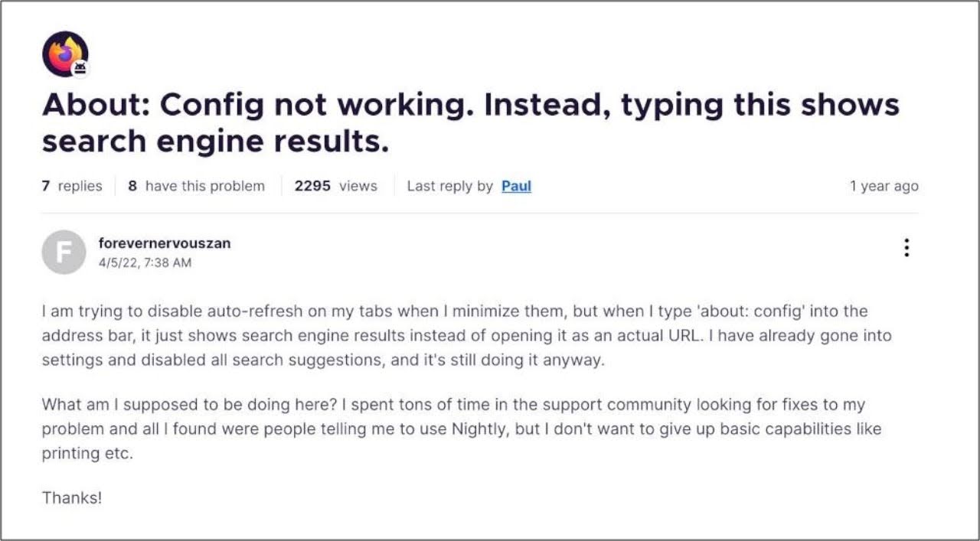Click the 8 have this problem counter
Viewport: 980px width, 541px height.
point(197,186)
